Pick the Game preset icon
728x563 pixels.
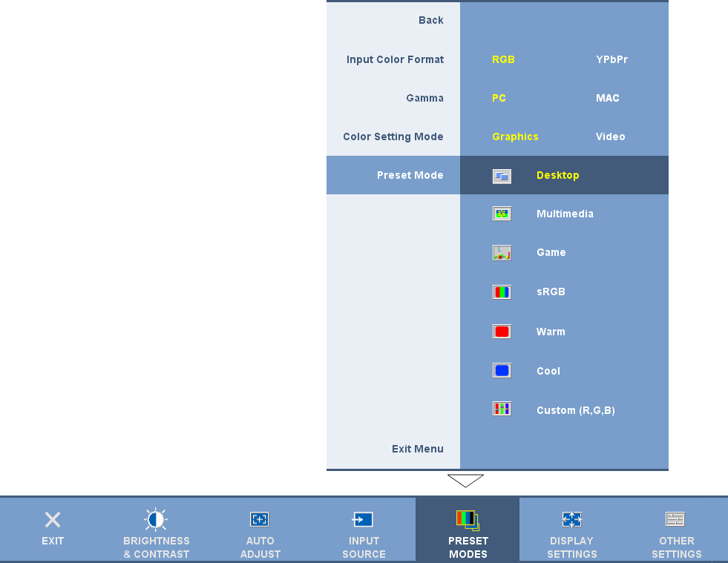coord(502,253)
